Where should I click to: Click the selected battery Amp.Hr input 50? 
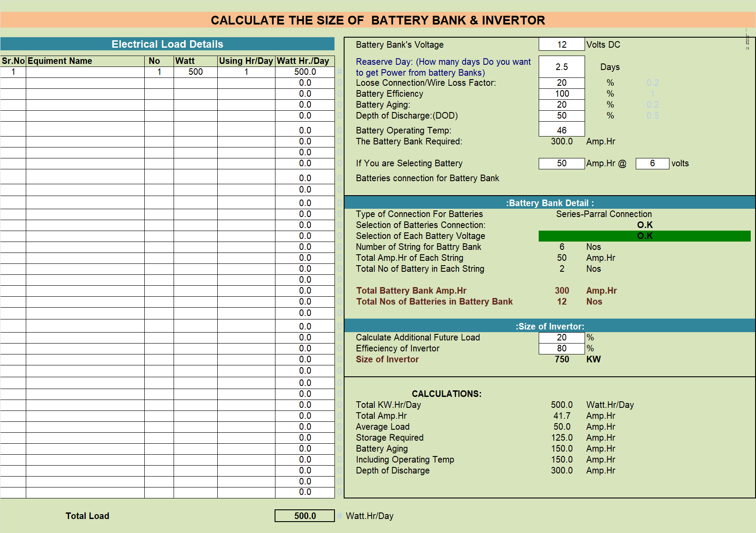pyautogui.click(x=561, y=163)
